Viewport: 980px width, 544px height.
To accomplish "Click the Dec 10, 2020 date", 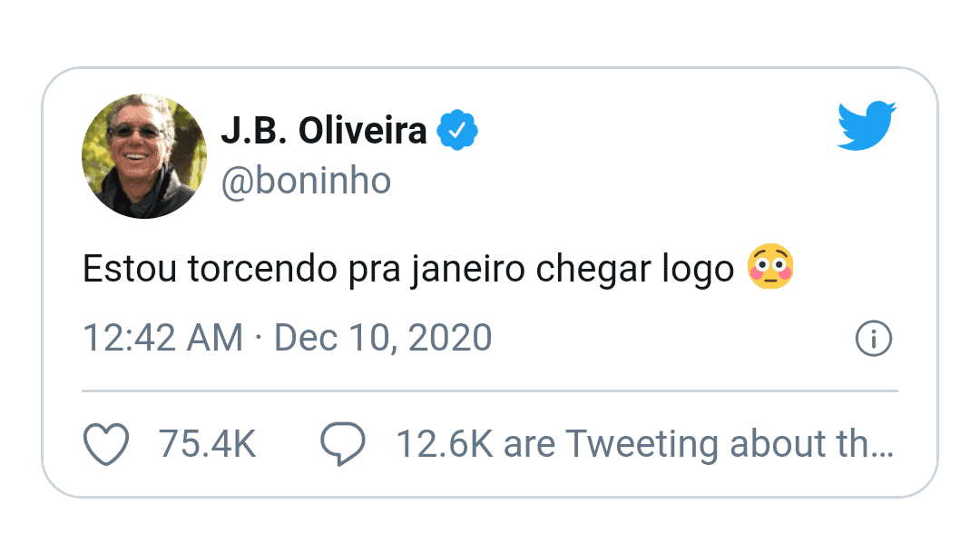I will pos(383,338).
